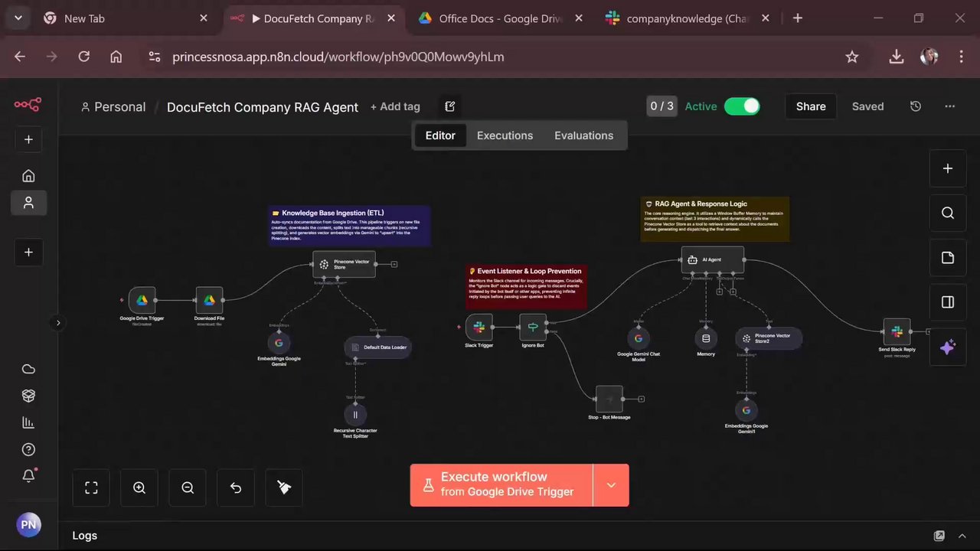
Task: Zoom out of the canvas
Action: tap(188, 487)
